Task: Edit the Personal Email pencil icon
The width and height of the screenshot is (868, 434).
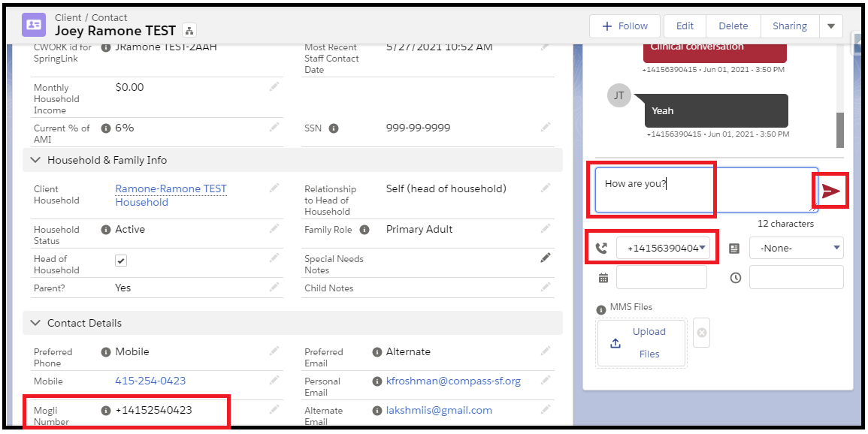Action: pyautogui.click(x=546, y=380)
